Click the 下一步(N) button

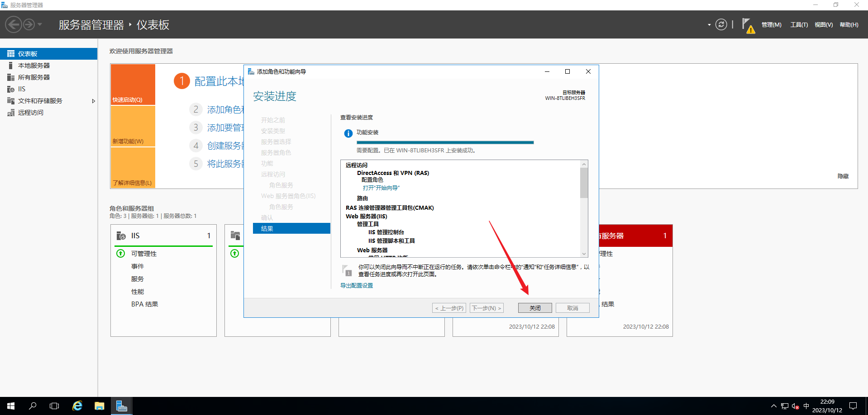pos(486,308)
